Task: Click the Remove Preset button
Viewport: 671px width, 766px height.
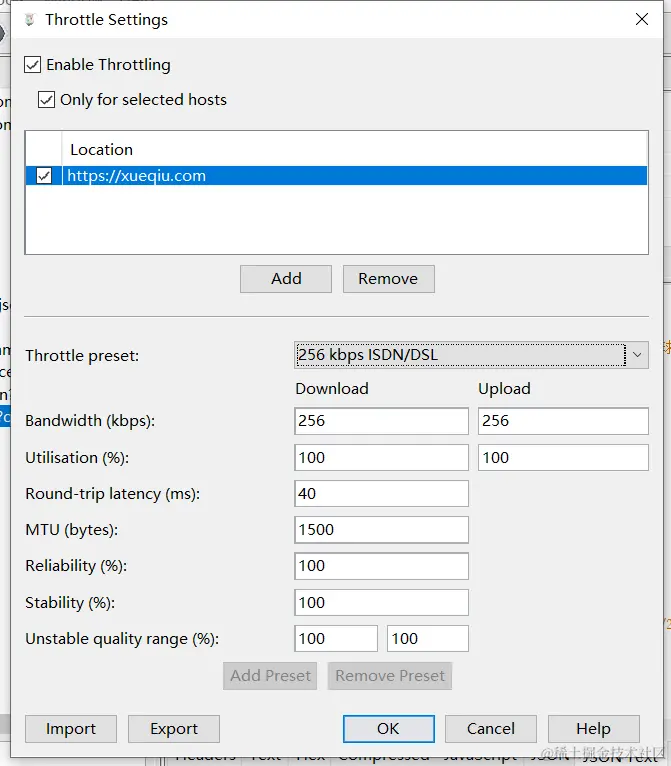Action: [x=390, y=676]
